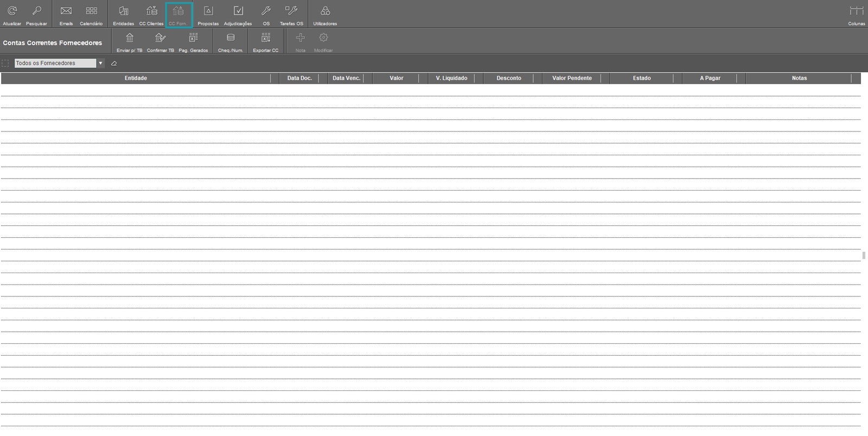Sort by the Data Doc. column header

(x=299, y=78)
